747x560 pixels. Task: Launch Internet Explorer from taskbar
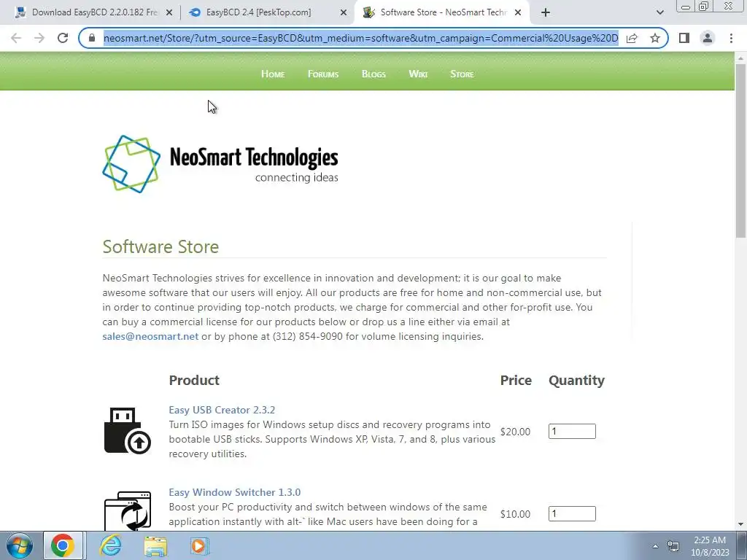click(111, 545)
